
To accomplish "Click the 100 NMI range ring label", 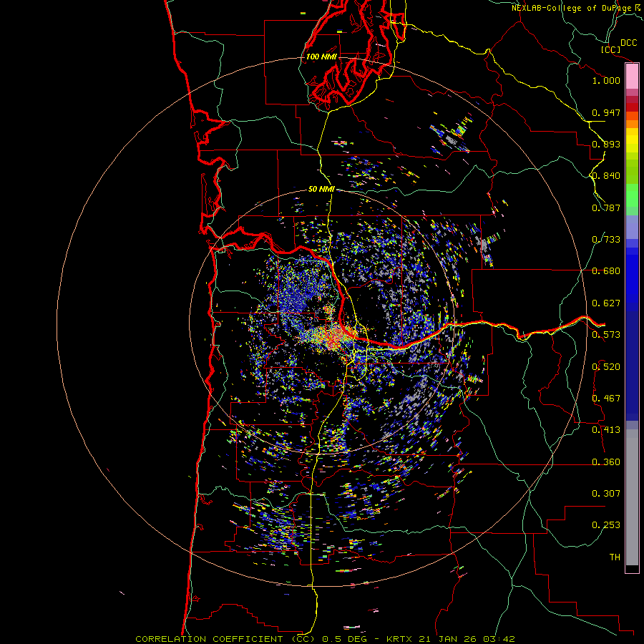I will [321, 57].
